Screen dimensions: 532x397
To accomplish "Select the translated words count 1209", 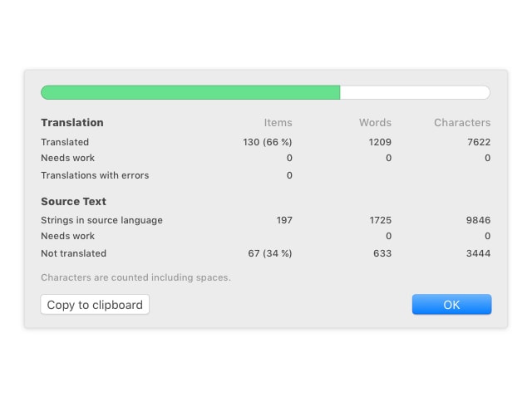I will tap(380, 142).
